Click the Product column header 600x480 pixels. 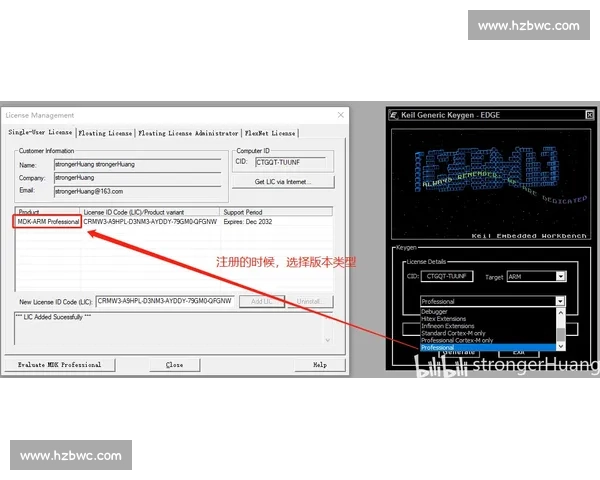coord(47,212)
